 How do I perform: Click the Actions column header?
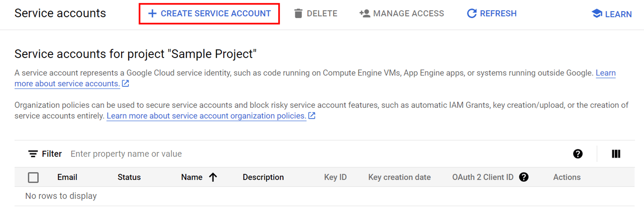coord(567,177)
